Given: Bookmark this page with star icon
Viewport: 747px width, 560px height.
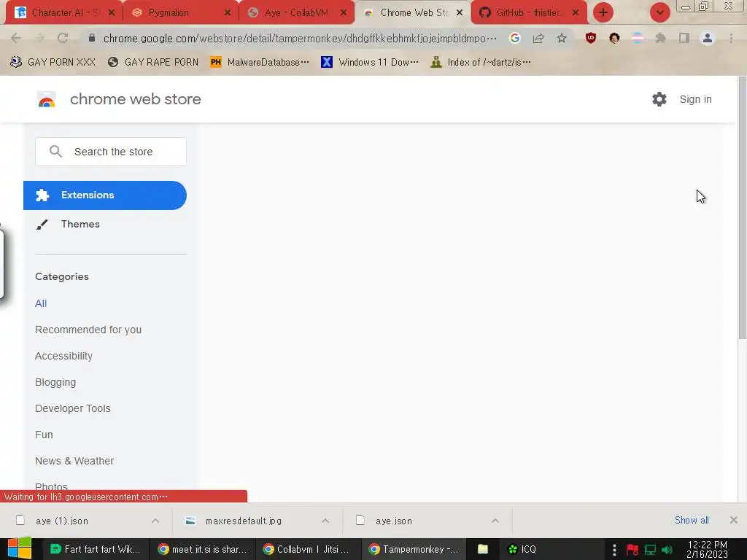Looking at the screenshot, I should point(562,38).
